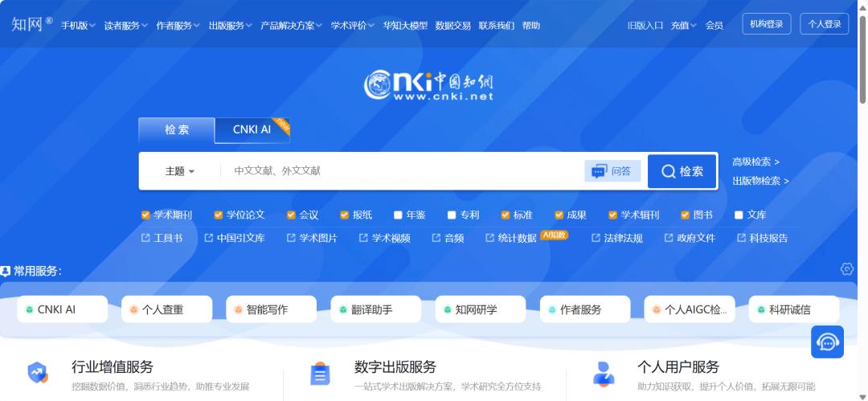
Task: Check the 专利 checkbox
Action: coord(452,215)
